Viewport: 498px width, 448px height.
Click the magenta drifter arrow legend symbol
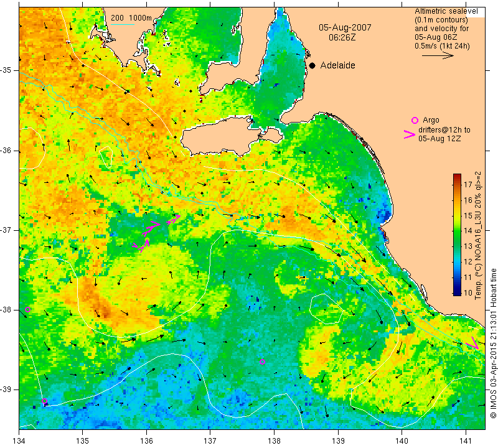coord(410,134)
